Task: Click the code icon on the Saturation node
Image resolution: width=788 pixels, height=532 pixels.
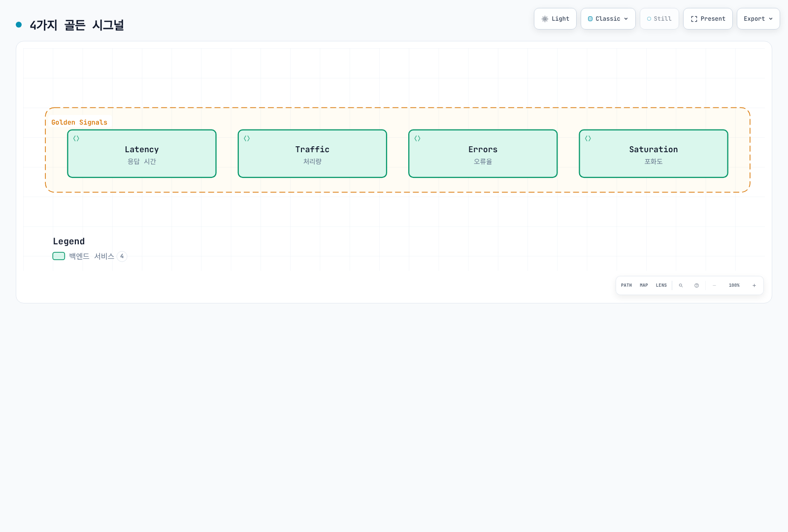Action: click(x=588, y=138)
